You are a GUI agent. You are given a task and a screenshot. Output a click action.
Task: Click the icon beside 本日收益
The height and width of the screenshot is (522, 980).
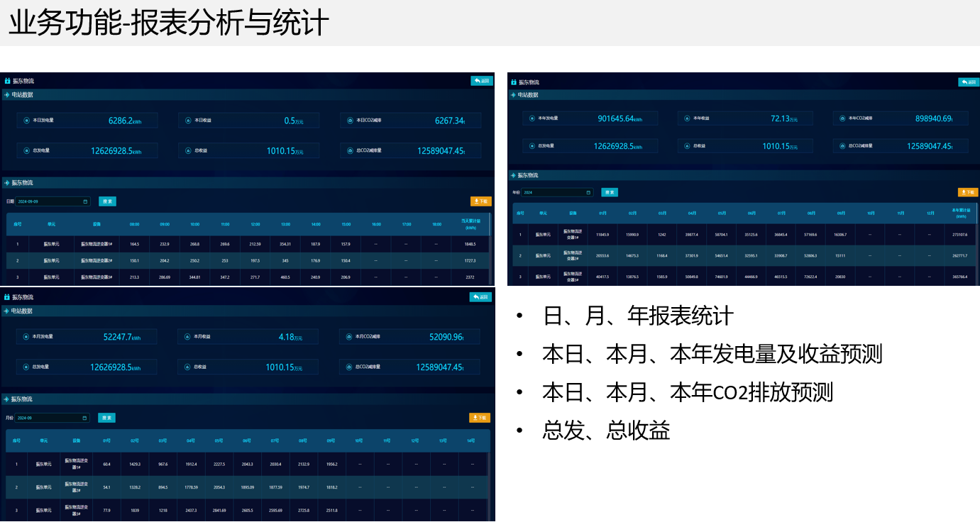pyautogui.click(x=189, y=121)
